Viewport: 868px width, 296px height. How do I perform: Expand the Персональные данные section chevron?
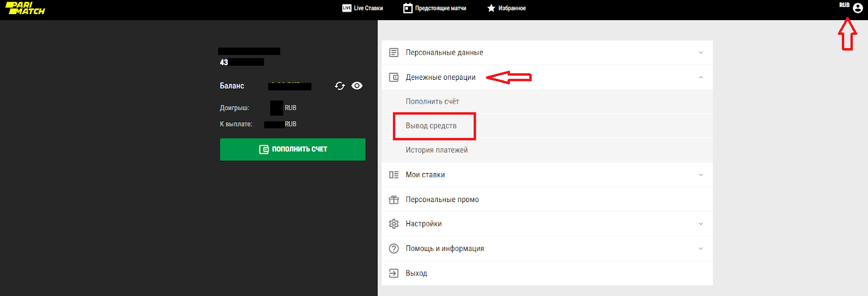coord(700,53)
